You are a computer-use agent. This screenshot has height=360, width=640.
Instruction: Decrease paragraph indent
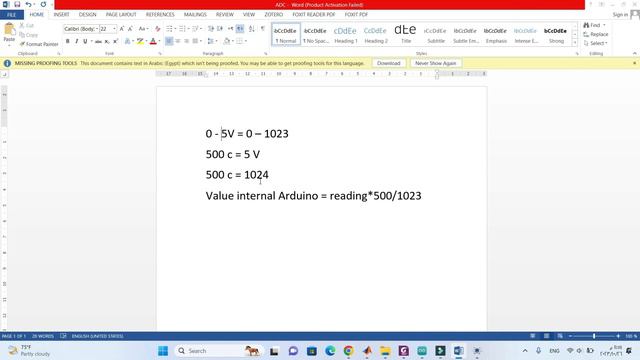tap(211, 29)
